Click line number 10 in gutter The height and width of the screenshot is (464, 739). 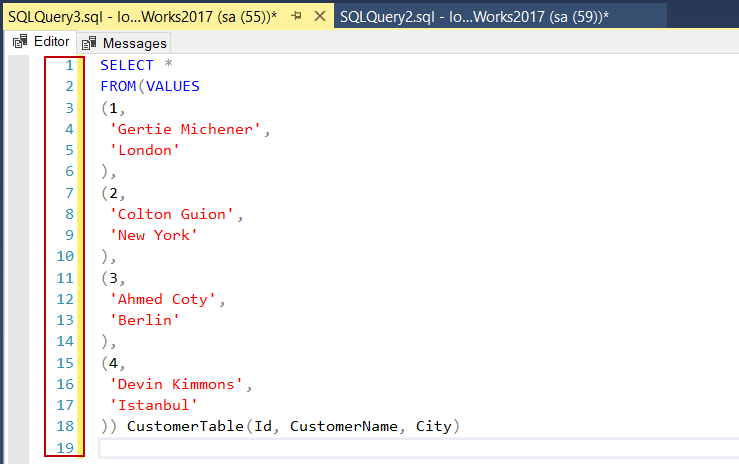[65, 256]
